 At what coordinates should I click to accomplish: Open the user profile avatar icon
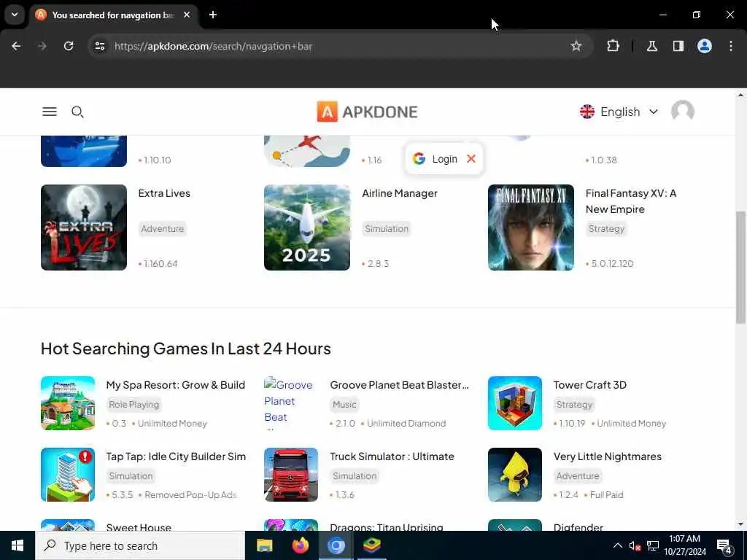pyautogui.click(x=682, y=112)
